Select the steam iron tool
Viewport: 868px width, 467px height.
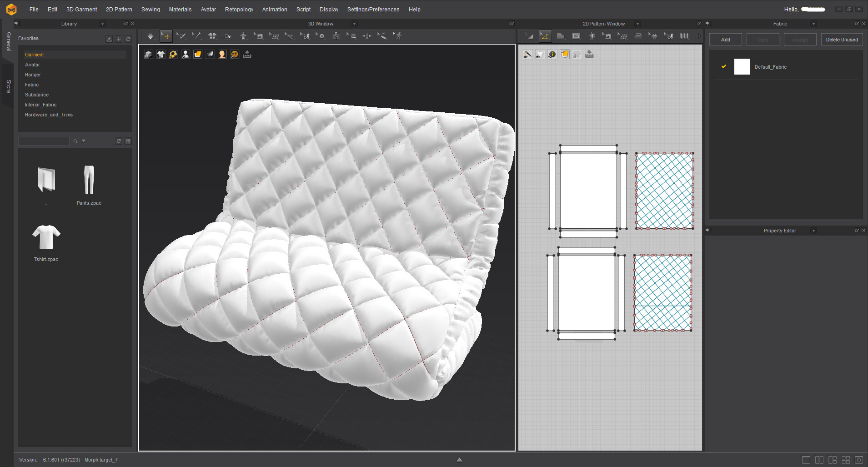click(x=638, y=36)
